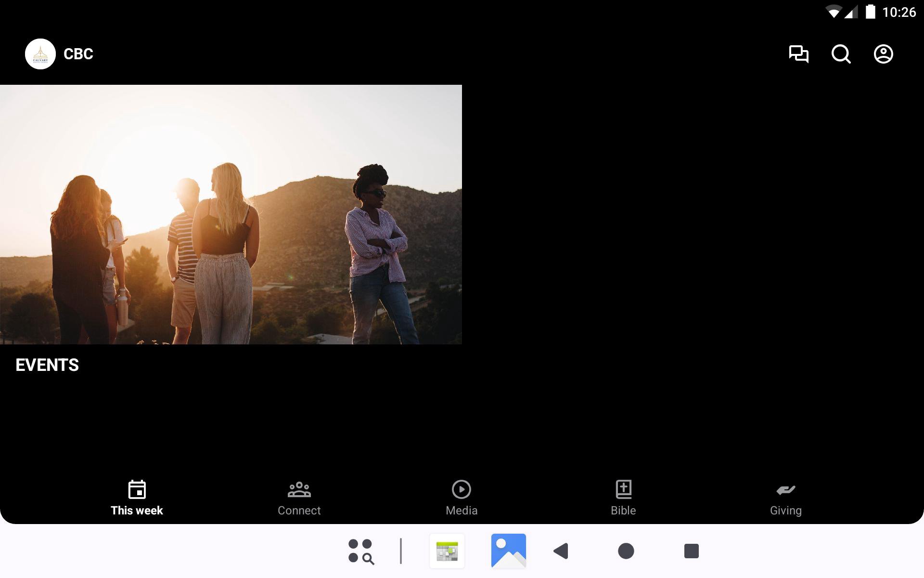Open the Media tab
This screenshot has height=578, width=924.
[461, 510]
